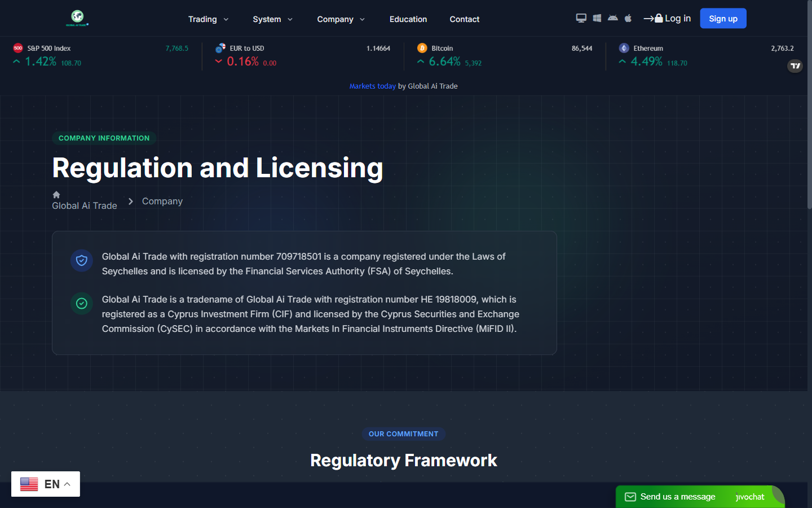Select the Windows download icon

(597, 18)
